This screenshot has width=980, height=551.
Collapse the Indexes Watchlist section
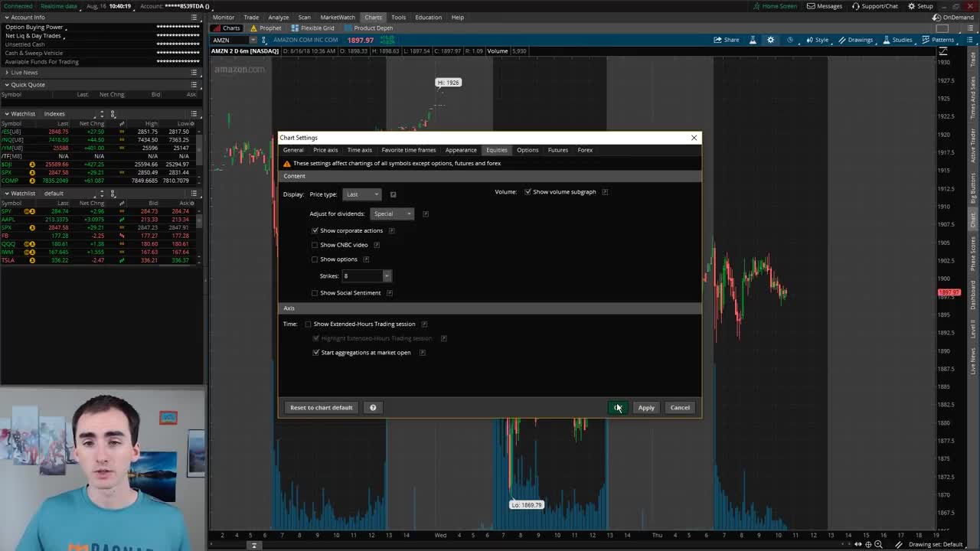click(7, 113)
